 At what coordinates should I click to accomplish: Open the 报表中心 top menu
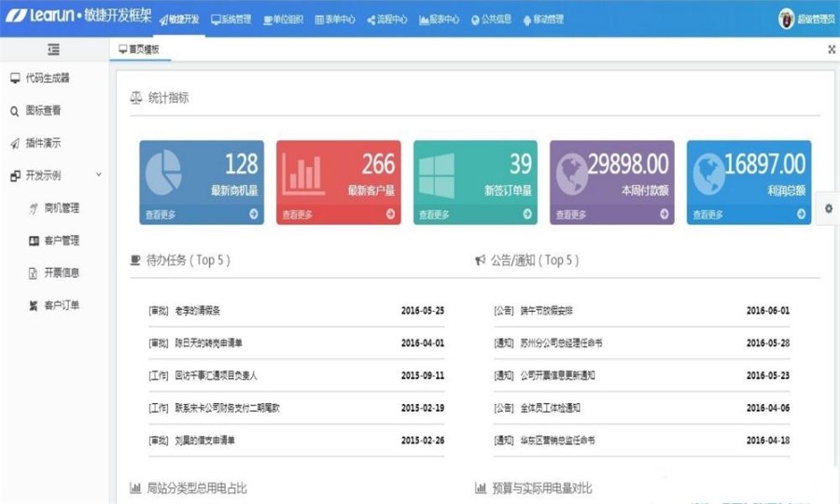(x=440, y=20)
